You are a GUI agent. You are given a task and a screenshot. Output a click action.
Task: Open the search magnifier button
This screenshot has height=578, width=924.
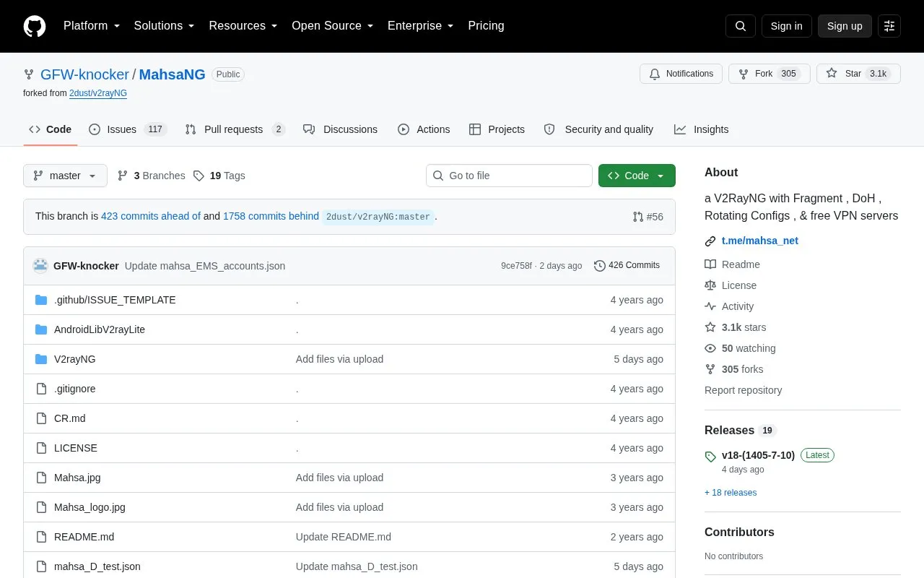click(741, 26)
